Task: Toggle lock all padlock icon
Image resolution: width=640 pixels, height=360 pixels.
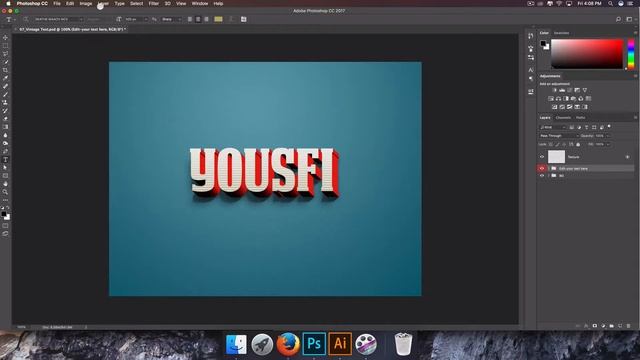Action: [578, 144]
